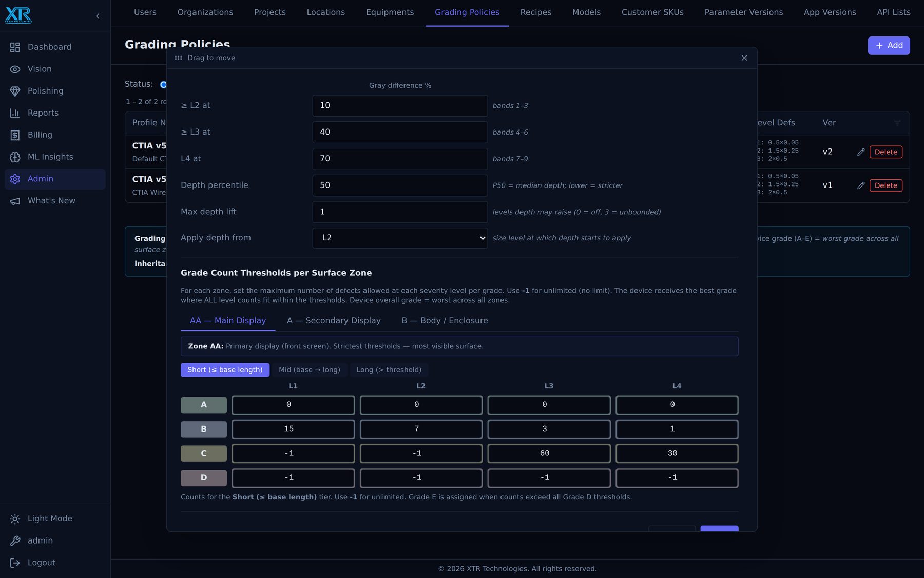This screenshot has height=578, width=924.
Task: Switch to A — Secondary Display tab
Action: coord(334,321)
